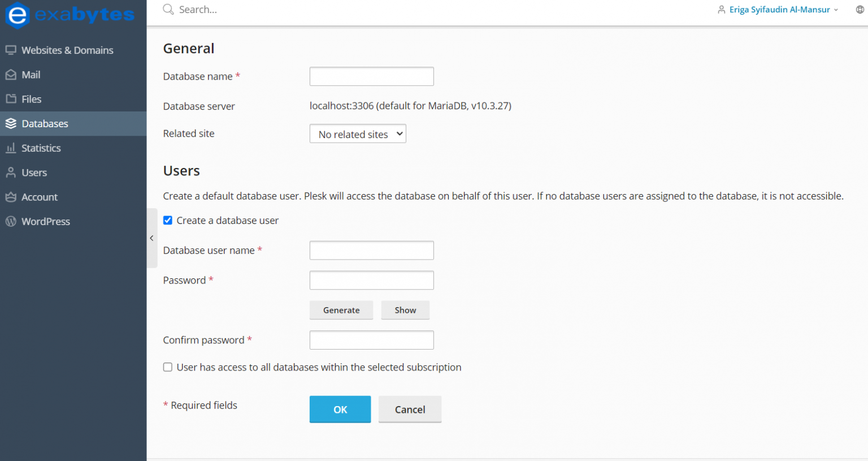Click the Files folder icon
Viewport: 868px width, 461px height.
[x=11, y=99]
